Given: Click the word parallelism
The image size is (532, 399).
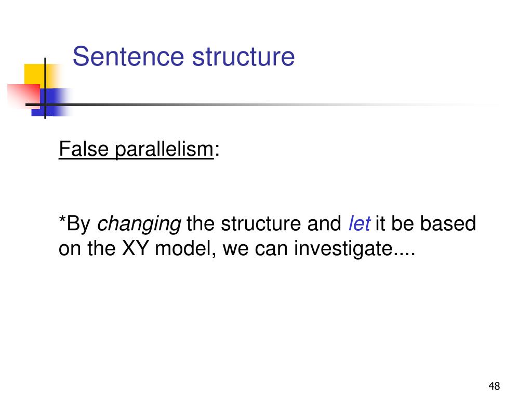Looking at the screenshot, I should tap(164, 149).
